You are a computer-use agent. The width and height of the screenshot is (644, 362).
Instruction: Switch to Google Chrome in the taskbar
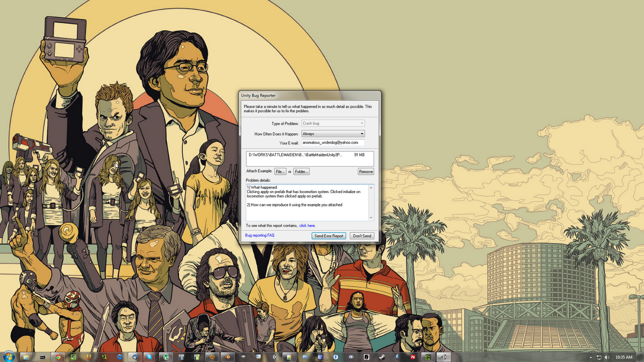58,357
